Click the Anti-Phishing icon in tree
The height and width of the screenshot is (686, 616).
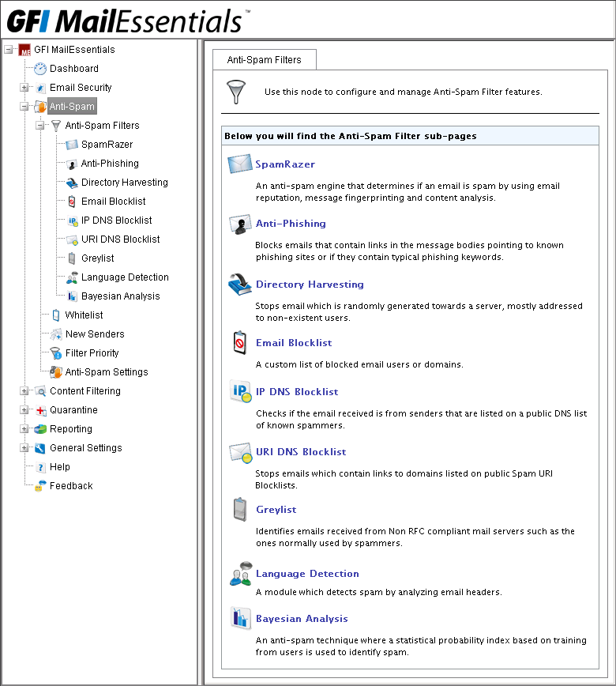click(72, 164)
